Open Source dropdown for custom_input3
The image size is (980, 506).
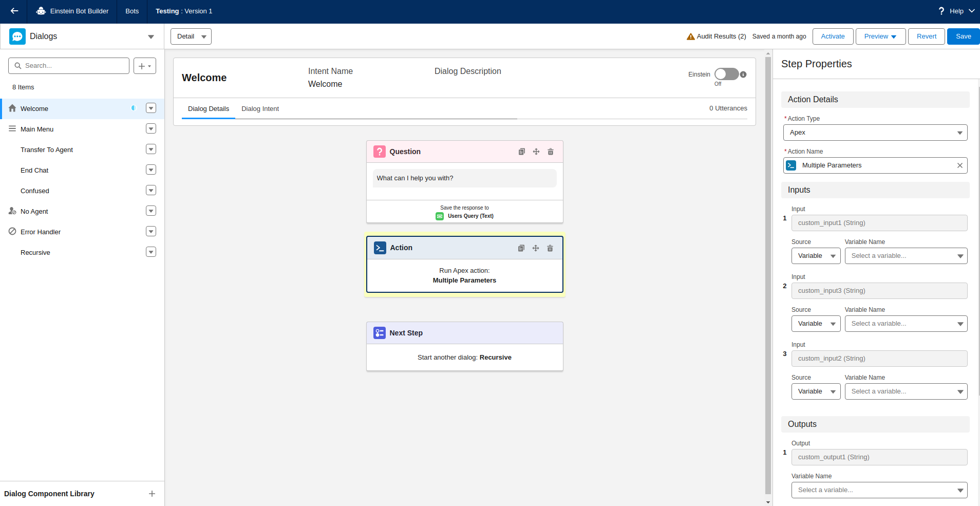(816, 324)
